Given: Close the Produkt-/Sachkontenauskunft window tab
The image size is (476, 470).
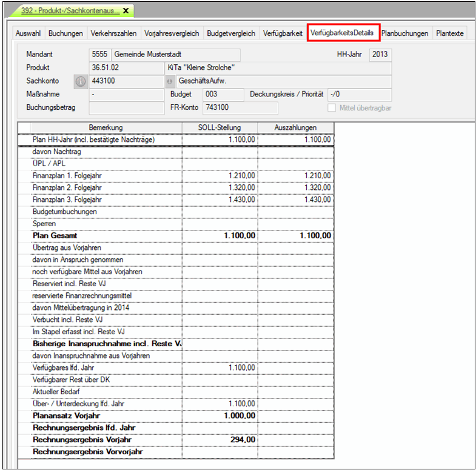Looking at the screenshot, I should pyautogui.click(x=126, y=11).
